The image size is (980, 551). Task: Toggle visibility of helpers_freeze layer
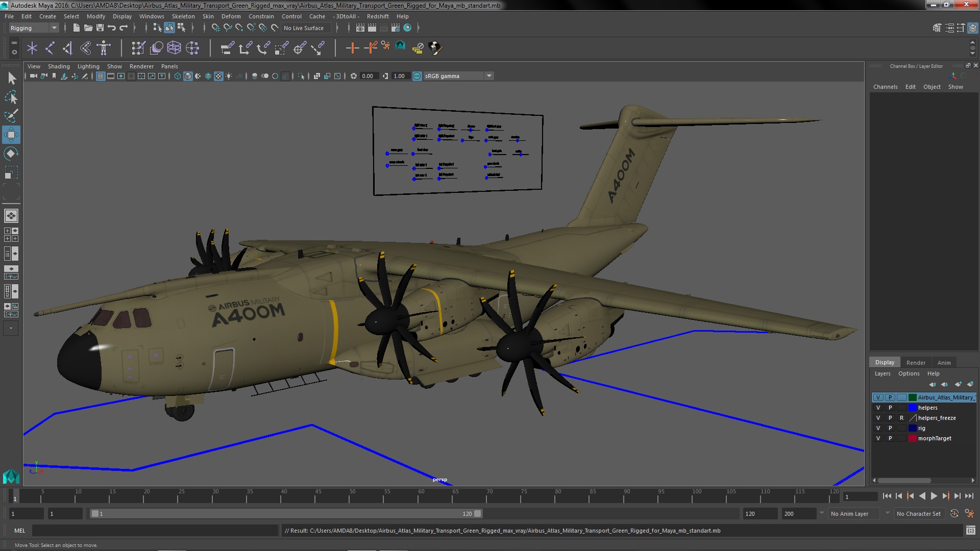point(878,418)
